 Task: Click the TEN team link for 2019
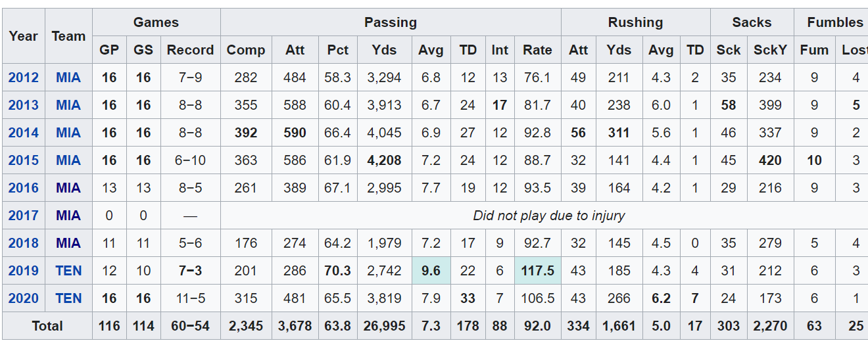68,271
